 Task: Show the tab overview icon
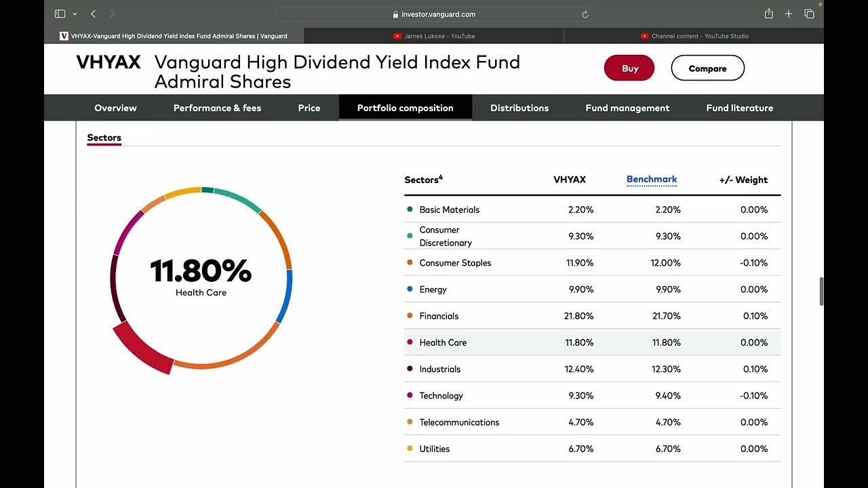[x=809, y=14]
